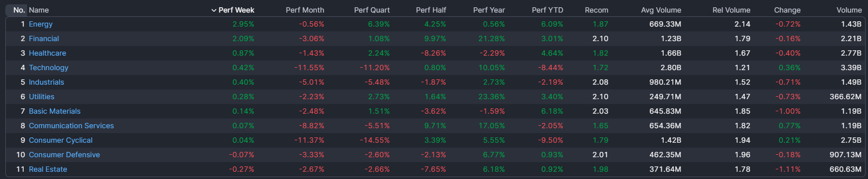Sort by the Name column header
868x179 pixels.
click(x=39, y=10)
